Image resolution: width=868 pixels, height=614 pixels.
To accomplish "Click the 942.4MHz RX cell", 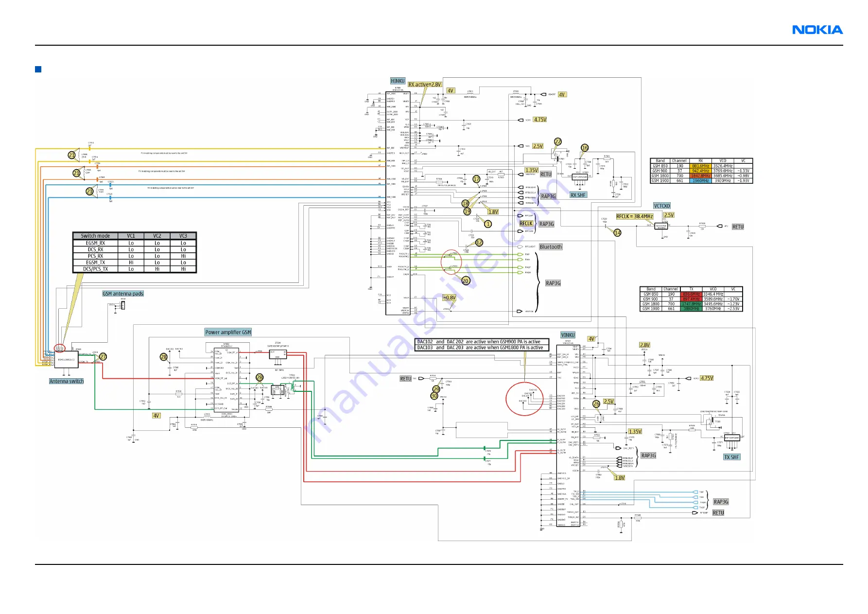I will pyautogui.click(x=700, y=171).
